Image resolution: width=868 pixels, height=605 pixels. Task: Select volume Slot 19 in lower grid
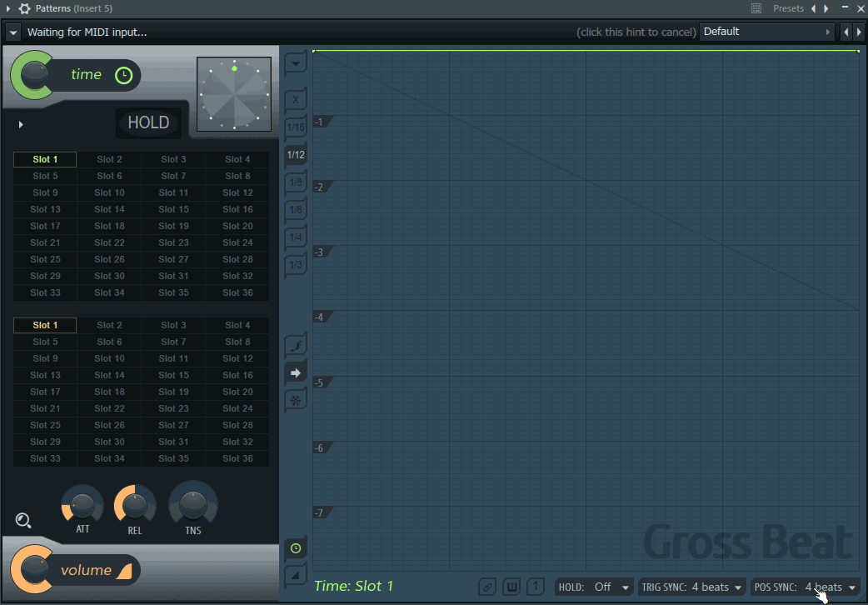(x=173, y=392)
